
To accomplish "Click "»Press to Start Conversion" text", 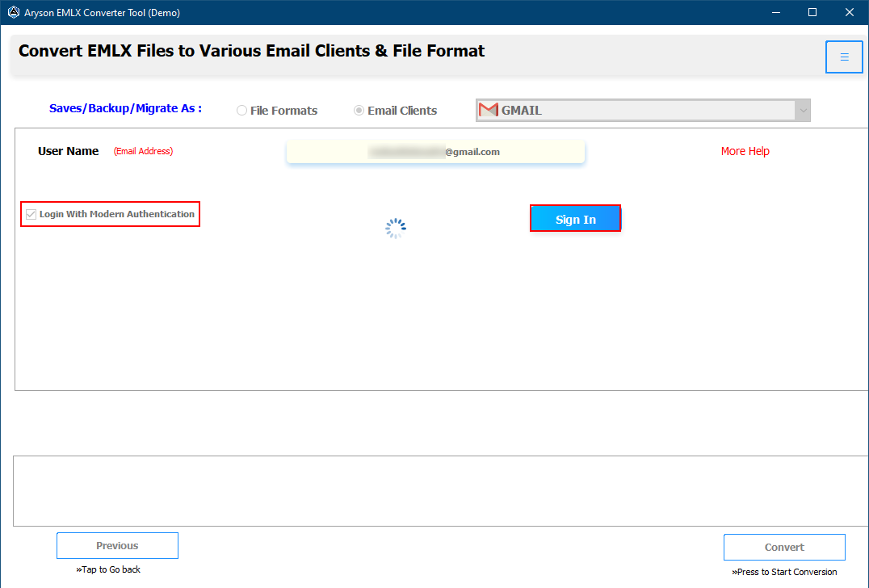I will [x=784, y=571].
